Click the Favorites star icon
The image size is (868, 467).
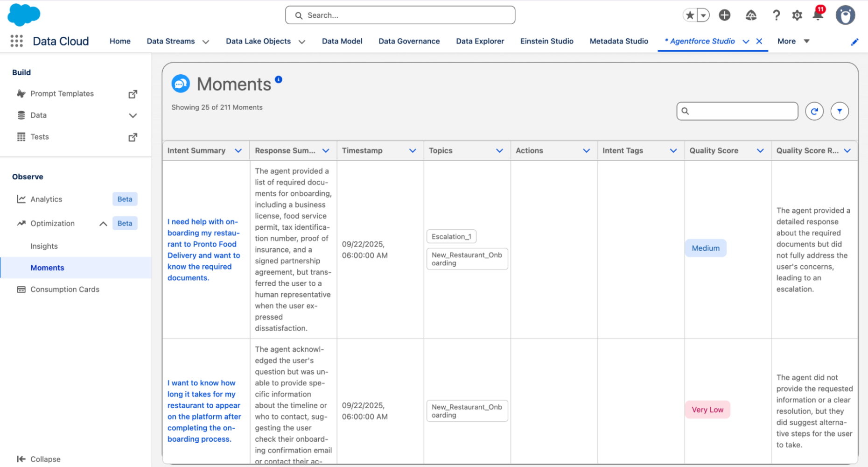pos(690,15)
